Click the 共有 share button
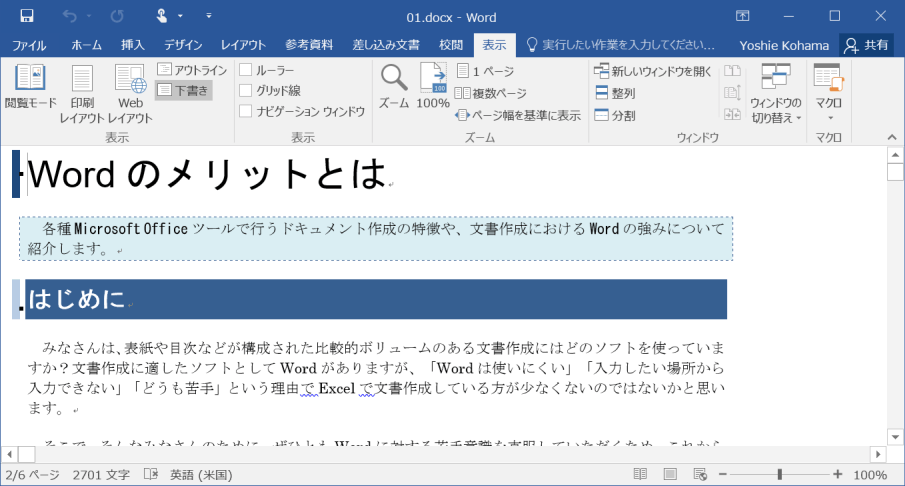The height and width of the screenshot is (486, 905). tap(866, 45)
